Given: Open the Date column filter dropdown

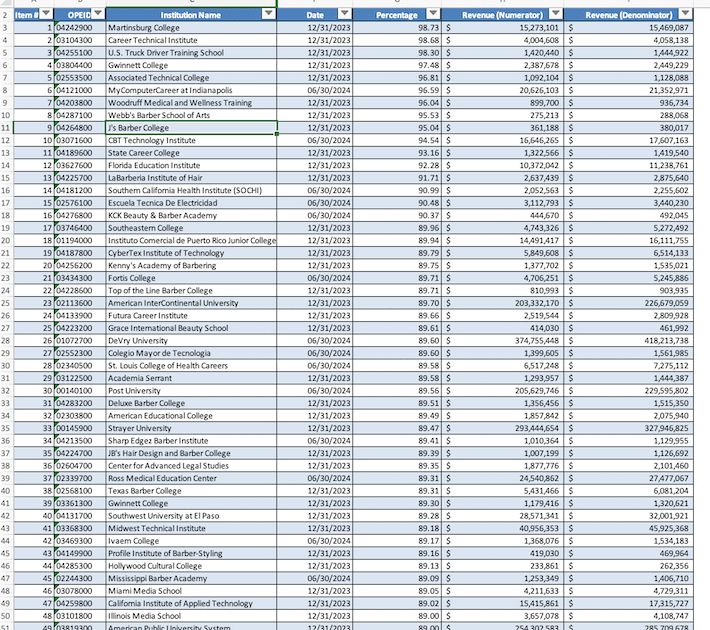Looking at the screenshot, I should click(x=345, y=14).
